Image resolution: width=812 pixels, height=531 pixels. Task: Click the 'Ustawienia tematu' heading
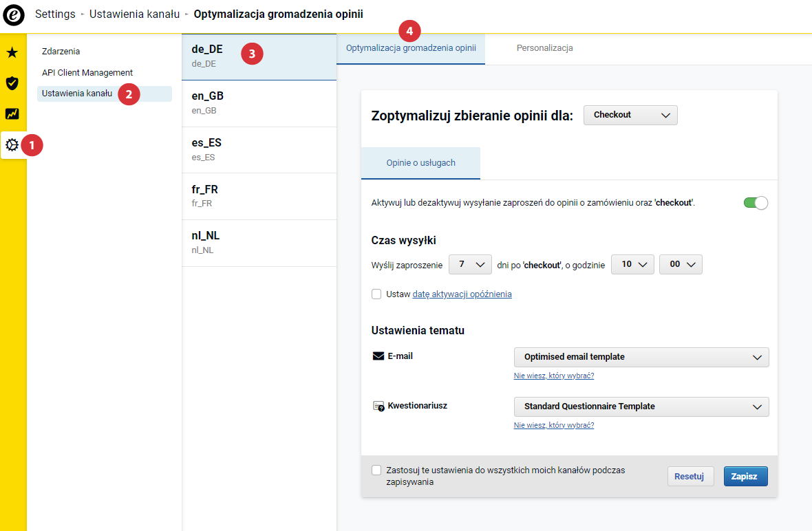pyautogui.click(x=418, y=331)
